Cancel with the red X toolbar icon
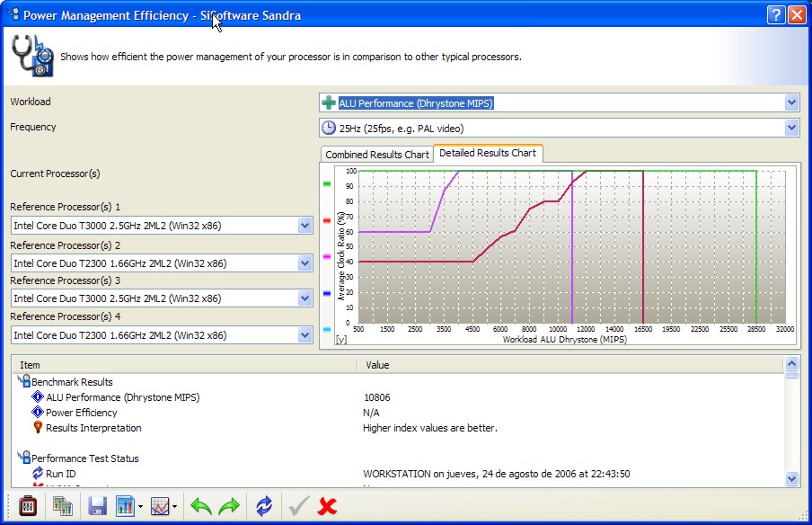The height and width of the screenshot is (525, 812). tap(327, 506)
